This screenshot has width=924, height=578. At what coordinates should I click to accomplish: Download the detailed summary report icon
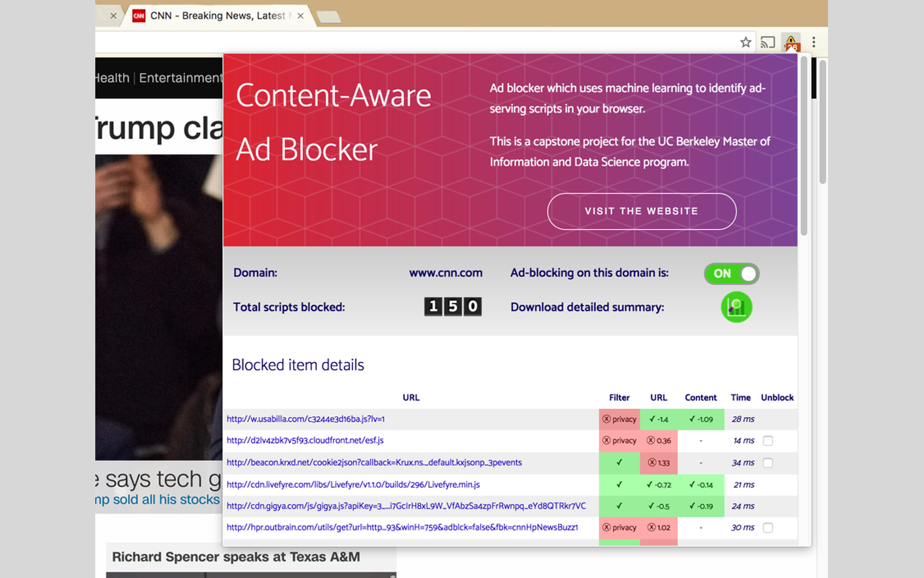point(736,307)
